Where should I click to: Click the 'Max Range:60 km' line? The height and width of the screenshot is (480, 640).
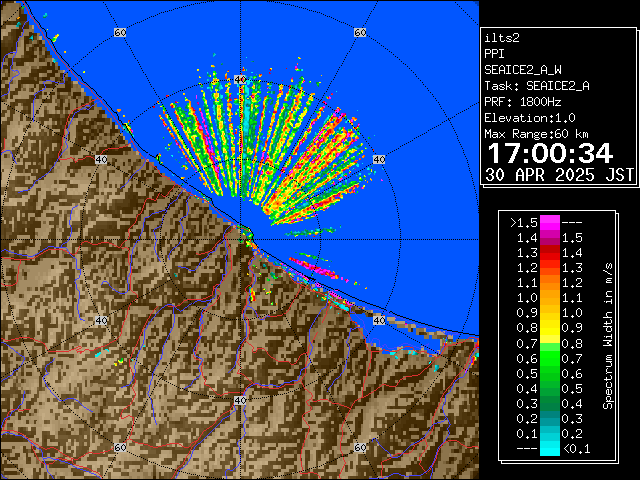536,134
